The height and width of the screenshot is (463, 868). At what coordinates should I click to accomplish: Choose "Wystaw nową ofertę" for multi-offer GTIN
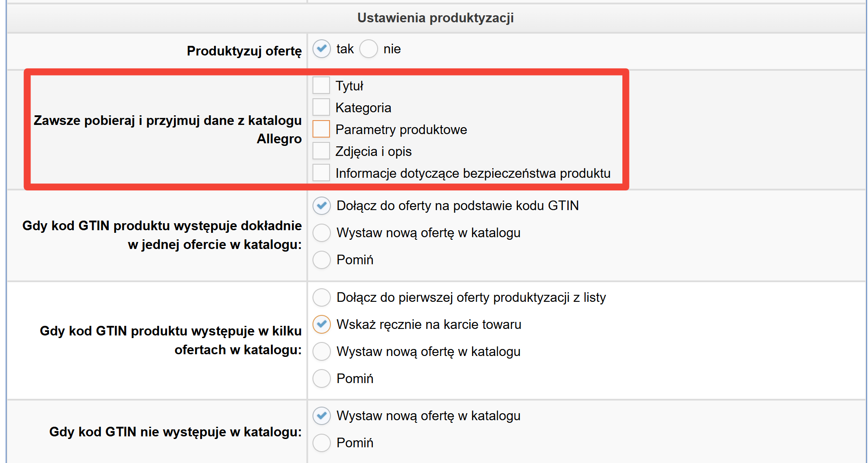322,352
